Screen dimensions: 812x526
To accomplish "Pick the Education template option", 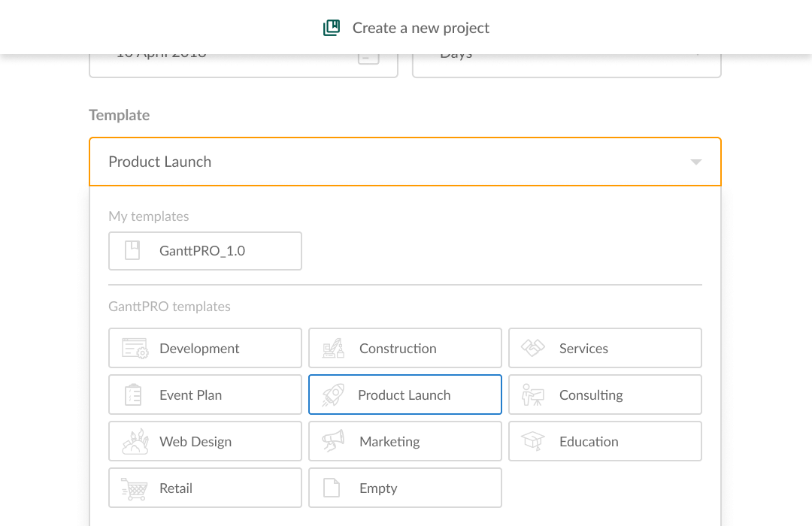I will pos(604,442).
